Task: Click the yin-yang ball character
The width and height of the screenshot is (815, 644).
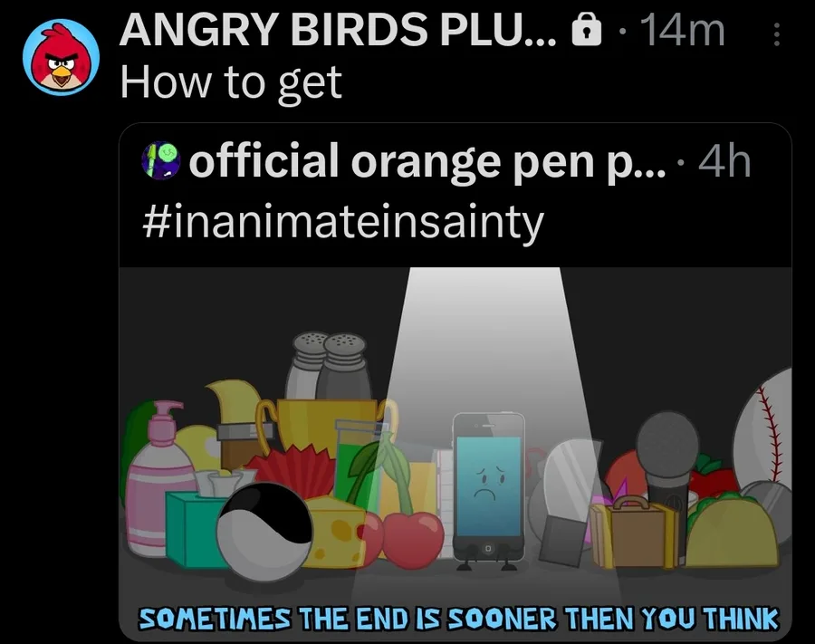Action: pos(264,531)
